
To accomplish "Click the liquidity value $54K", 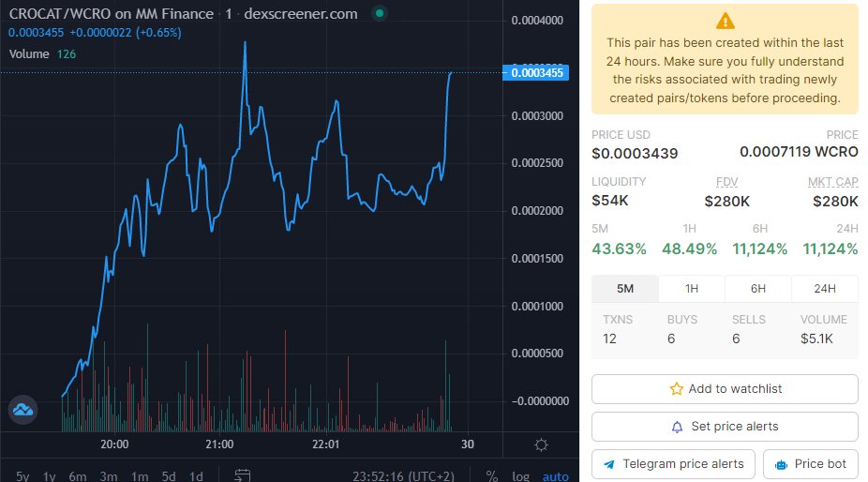I will coord(610,201).
